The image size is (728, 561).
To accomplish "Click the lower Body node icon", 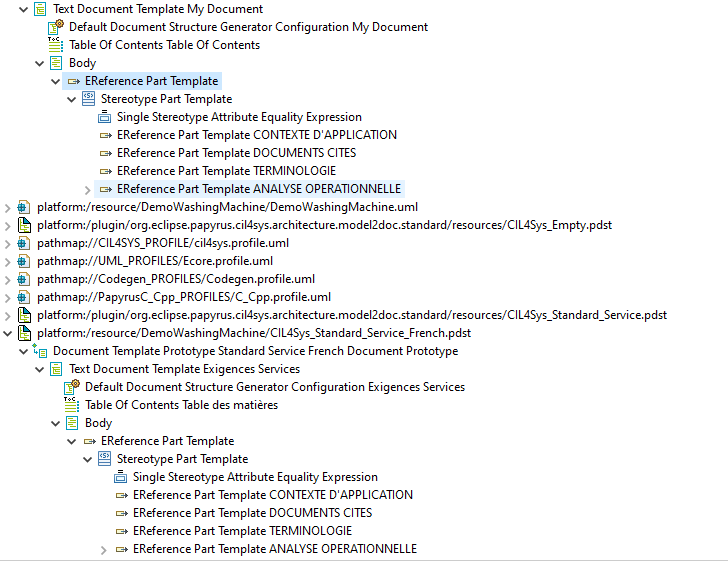I will click(x=72, y=423).
